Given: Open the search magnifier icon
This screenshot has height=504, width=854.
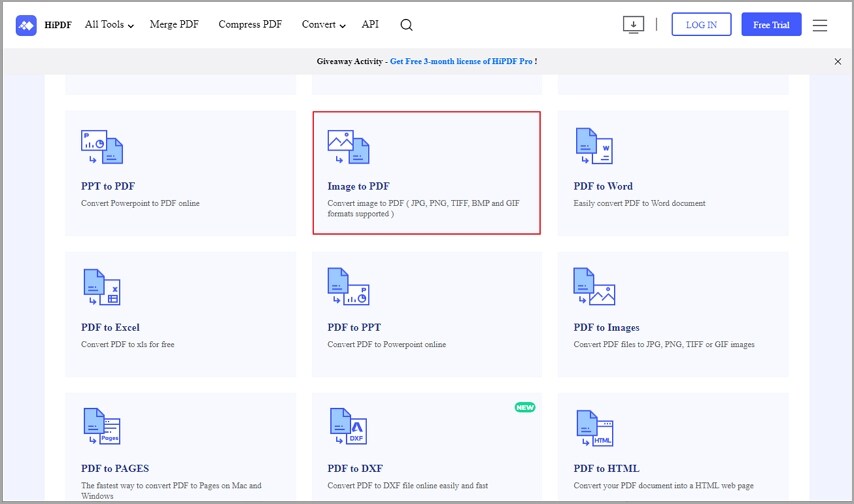Looking at the screenshot, I should pos(406,25).
